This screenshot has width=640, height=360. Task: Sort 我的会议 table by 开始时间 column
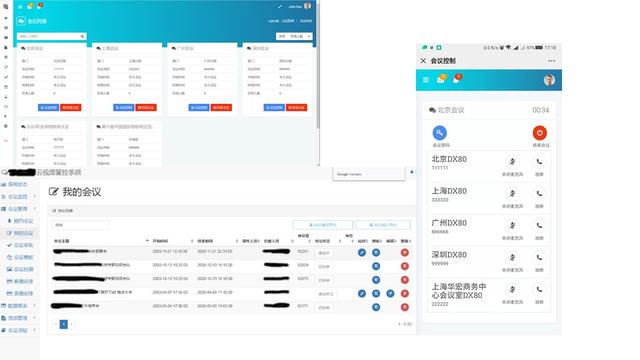pos(172,241)
